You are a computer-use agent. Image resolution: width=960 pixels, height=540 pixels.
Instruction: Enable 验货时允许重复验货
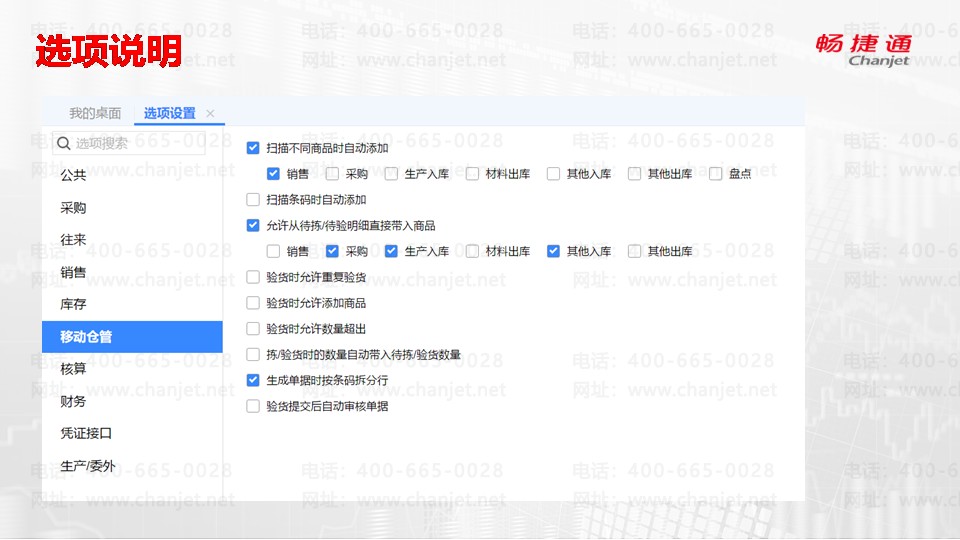[x=253, y=277]
